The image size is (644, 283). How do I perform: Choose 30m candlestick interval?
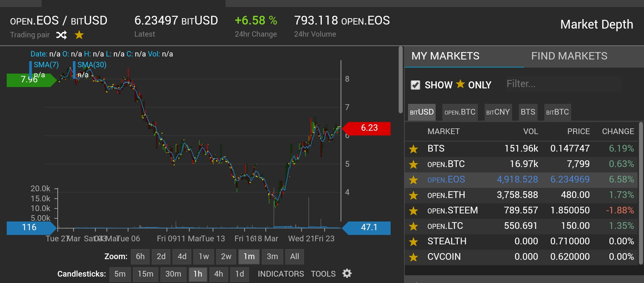(x=173, y=274)
